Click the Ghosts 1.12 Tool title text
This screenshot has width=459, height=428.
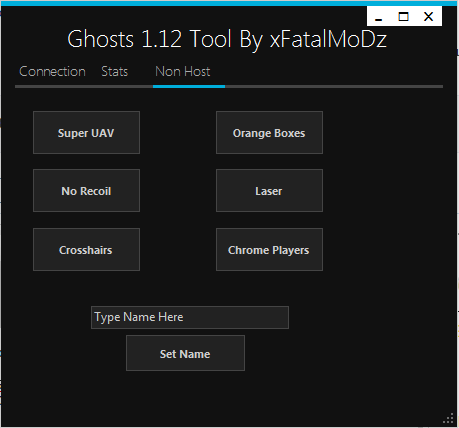tap(227, 39)
